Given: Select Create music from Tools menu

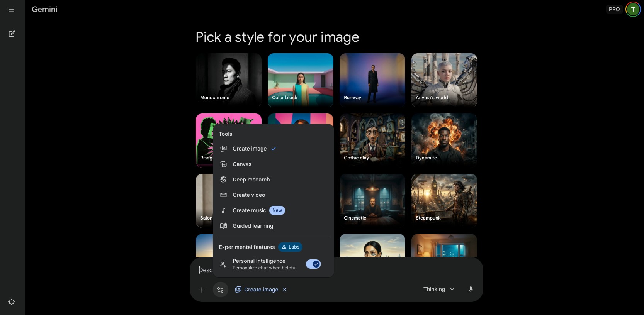Looking at the screenshot, I should [x=274, y=210].
